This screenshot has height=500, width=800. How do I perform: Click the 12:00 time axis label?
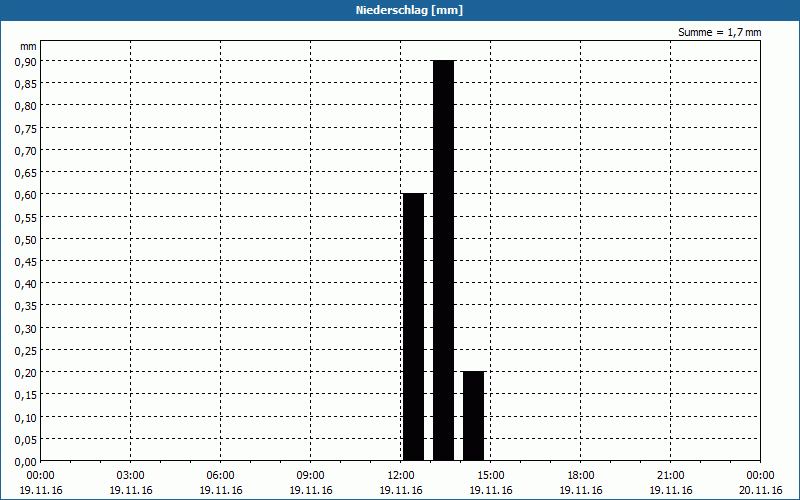pyautogui.click(x=401, y=476)
